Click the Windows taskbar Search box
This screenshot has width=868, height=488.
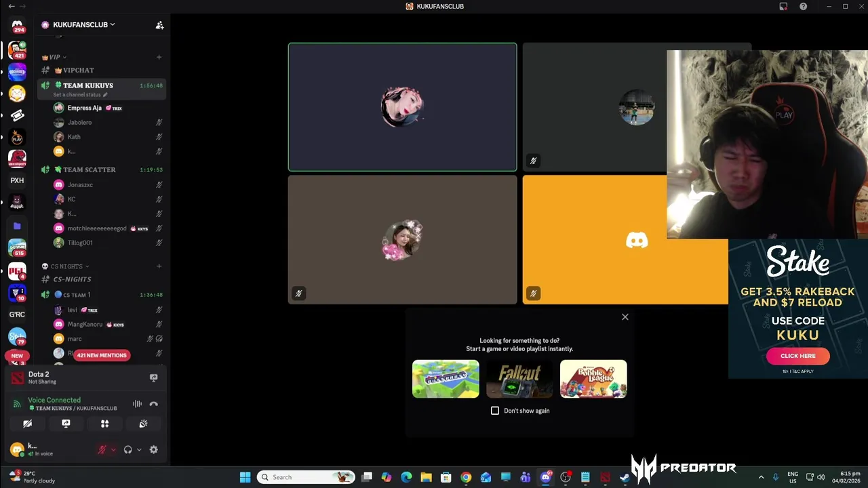(x=307, y=477)
